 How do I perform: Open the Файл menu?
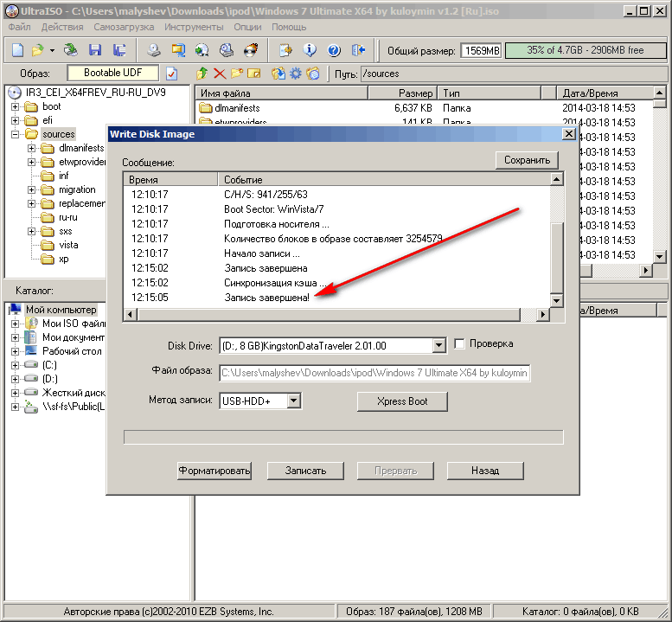tap(19, 27)
